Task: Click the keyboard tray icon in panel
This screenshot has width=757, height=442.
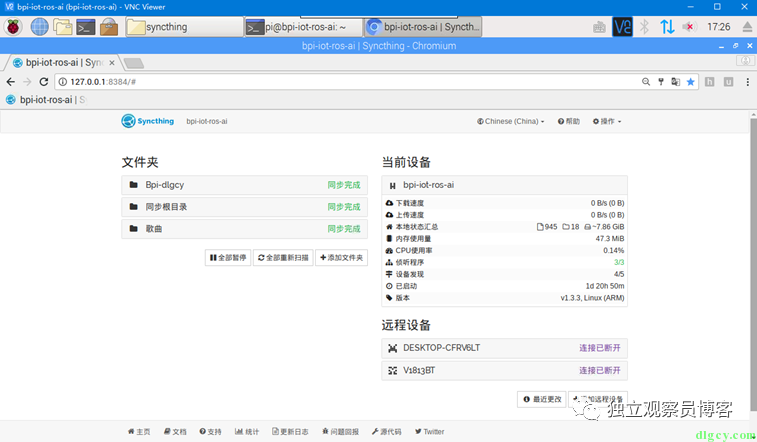Action: pos(599,27)
